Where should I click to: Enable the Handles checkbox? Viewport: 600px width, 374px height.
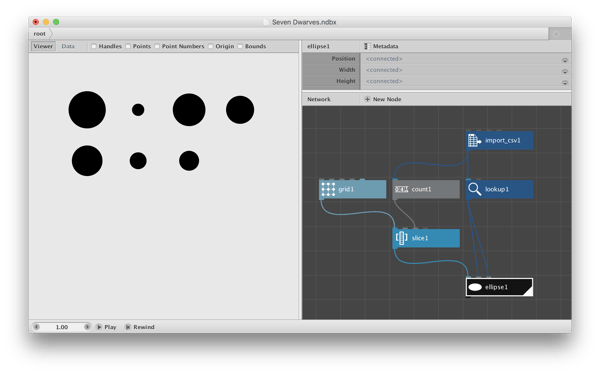[94, 46]
